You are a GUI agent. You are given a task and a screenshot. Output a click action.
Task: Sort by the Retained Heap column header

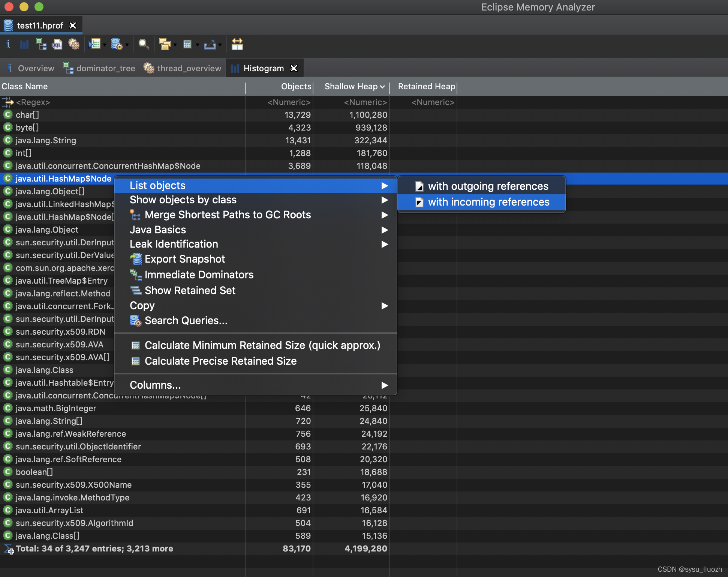tap(423, 87)
